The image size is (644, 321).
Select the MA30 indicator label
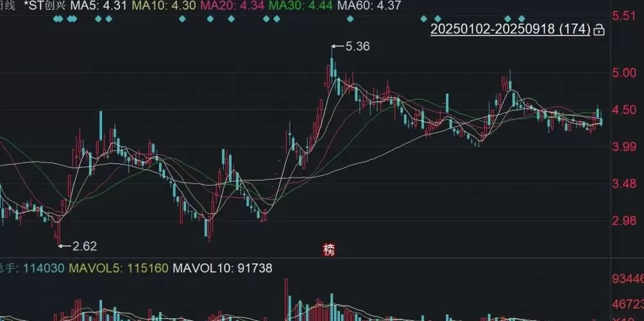[299, 5]
